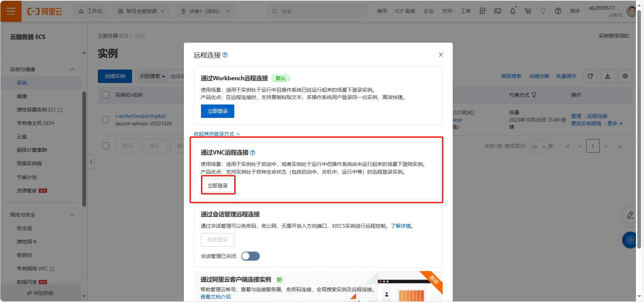Switch to new version via 体验新版
644x302 pixels.
[40, 293]
